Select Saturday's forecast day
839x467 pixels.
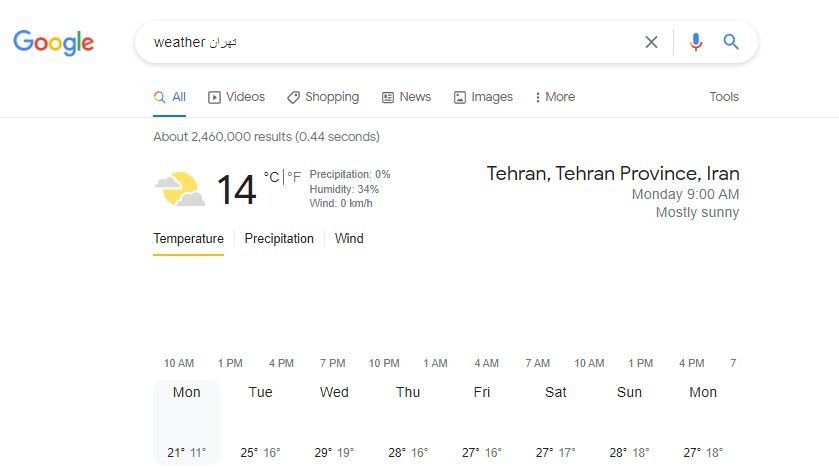(x=555, y=422)
